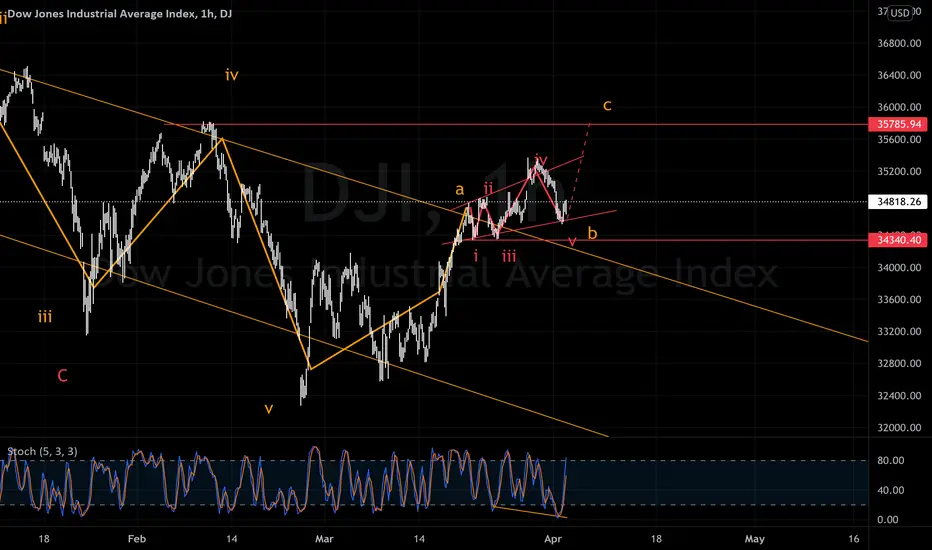
Task: Open the USD currency selector
Action: (x=900, y=13)
